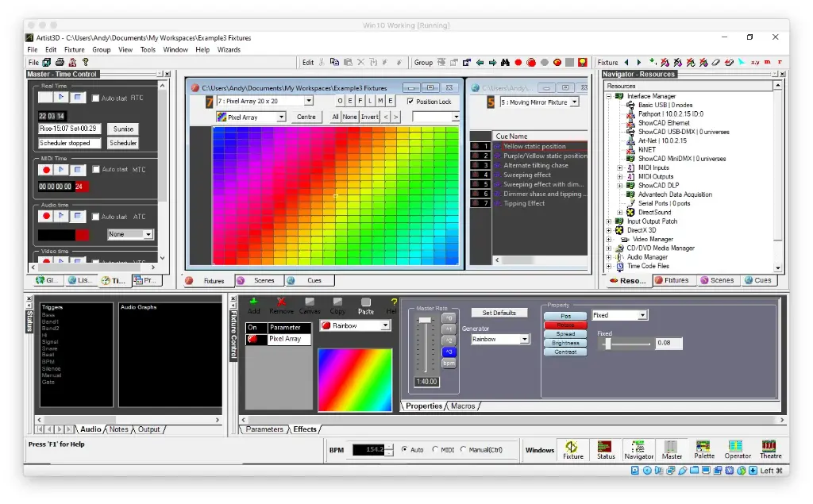Viewport: 813px width, 504px height.
Task: Open the Navigator window
Action: [x=639, y=450]
